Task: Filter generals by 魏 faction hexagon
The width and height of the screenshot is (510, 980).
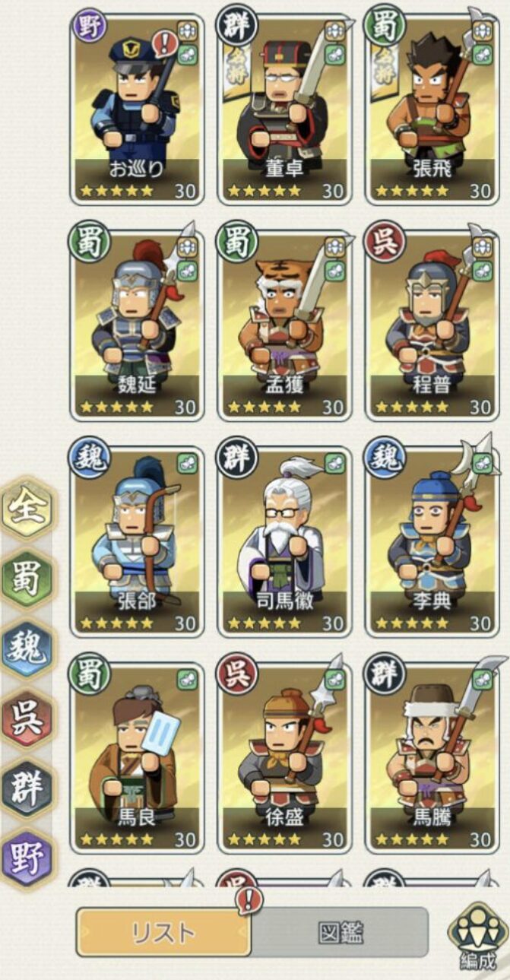Action: click(27, 650)
